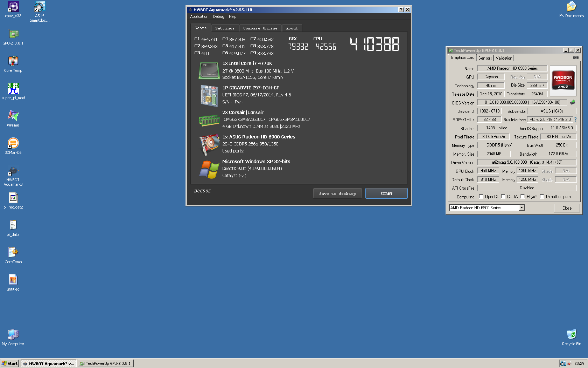Click the Intel Core i7 4770K heading
This screenshot has height=368, width=588.
pos(247,63)
